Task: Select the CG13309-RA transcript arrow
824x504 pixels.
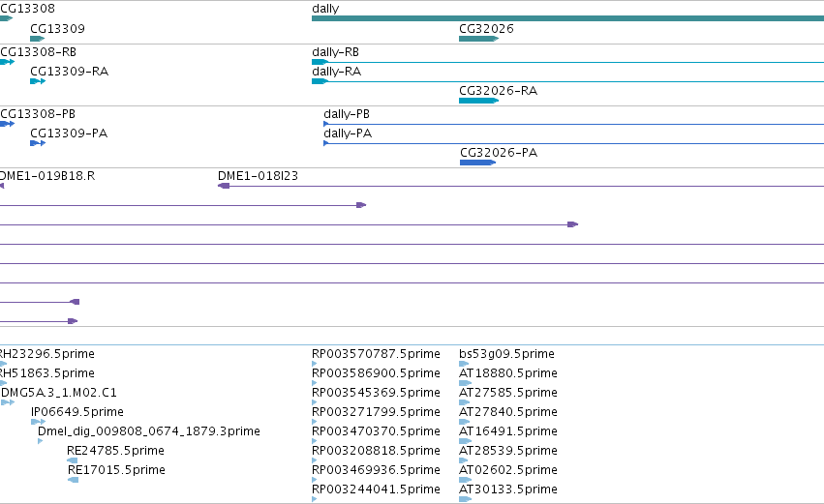Action: pyautogui.click(x=38, y=81)
